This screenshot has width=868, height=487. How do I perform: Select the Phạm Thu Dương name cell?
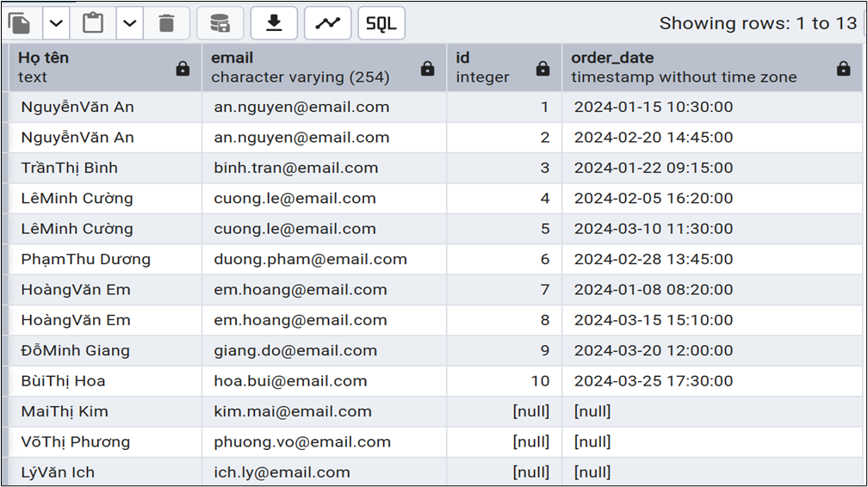(x=86, y=259)
